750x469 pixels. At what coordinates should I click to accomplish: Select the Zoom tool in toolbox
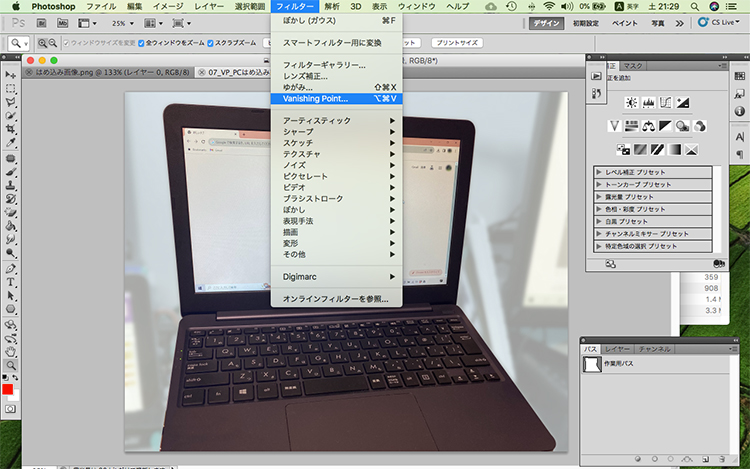click(x=11, y=366)
